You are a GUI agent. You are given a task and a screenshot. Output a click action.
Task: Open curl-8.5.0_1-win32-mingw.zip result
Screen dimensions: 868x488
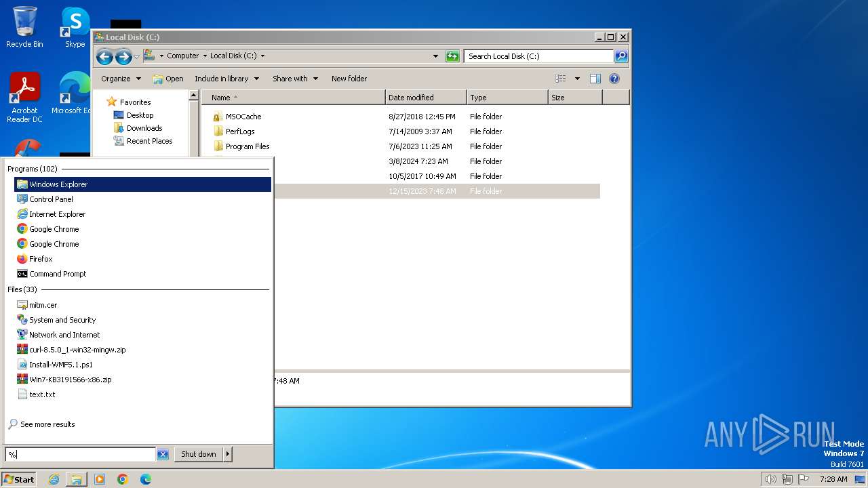pyautogui.click(x=142, y=350)
